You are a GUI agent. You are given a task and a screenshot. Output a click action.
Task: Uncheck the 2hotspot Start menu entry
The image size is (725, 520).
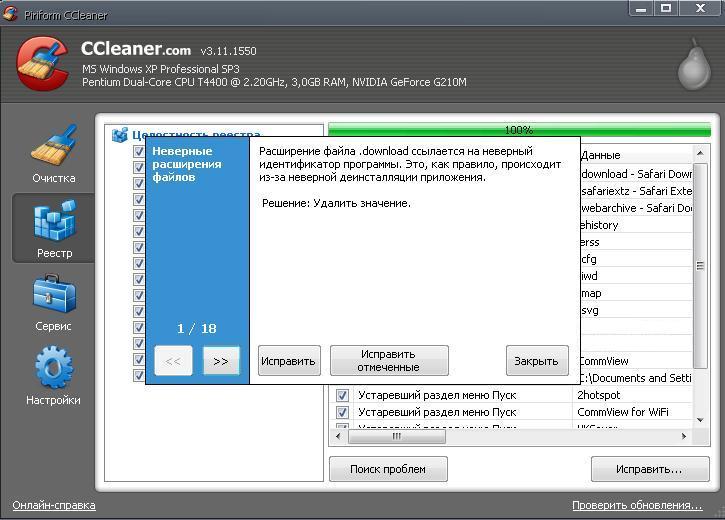tap(342, 395)
